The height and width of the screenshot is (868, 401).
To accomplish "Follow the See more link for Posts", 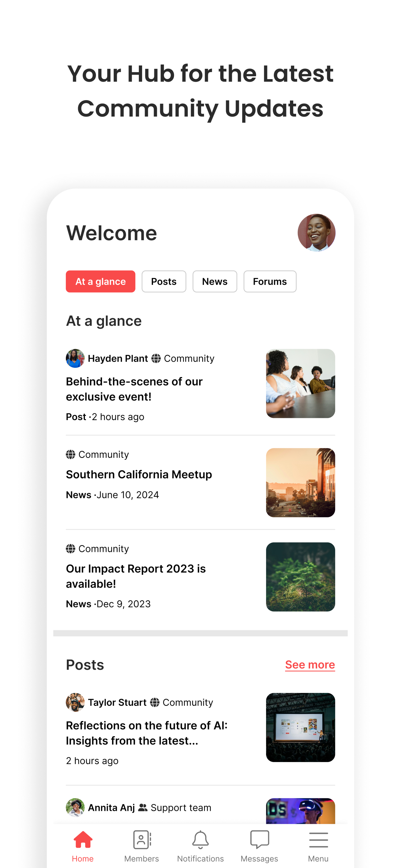I will click(310, 665).
